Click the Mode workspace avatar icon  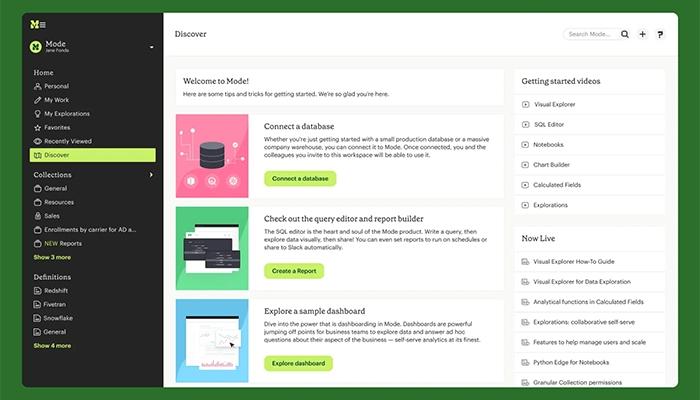36,47
